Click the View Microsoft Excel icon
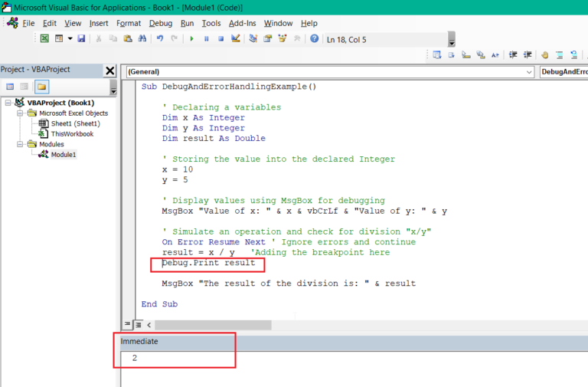 pyautogui.click(x=45, y=38)
